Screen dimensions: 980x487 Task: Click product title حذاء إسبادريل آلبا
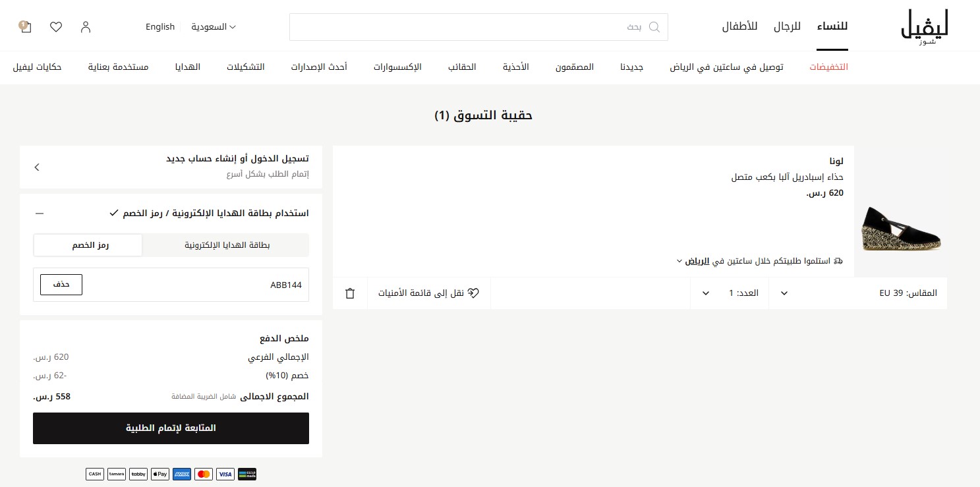(788, 177)
